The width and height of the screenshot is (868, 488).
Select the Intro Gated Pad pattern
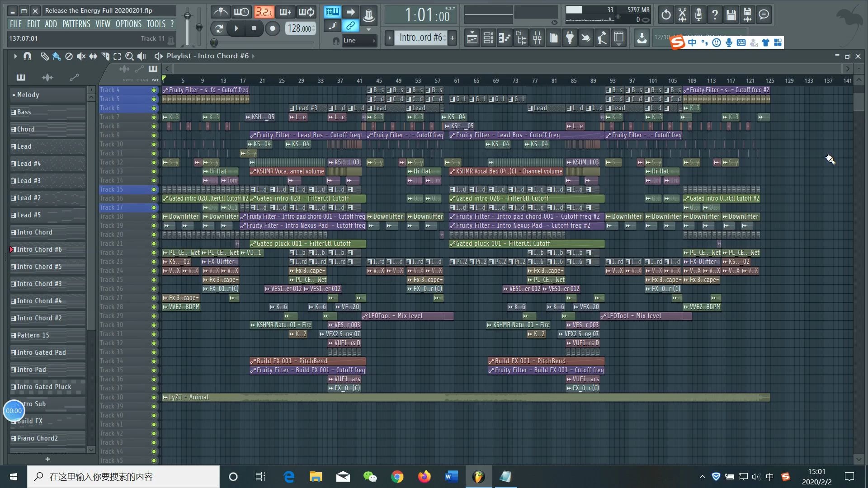[x=47, y=352]
